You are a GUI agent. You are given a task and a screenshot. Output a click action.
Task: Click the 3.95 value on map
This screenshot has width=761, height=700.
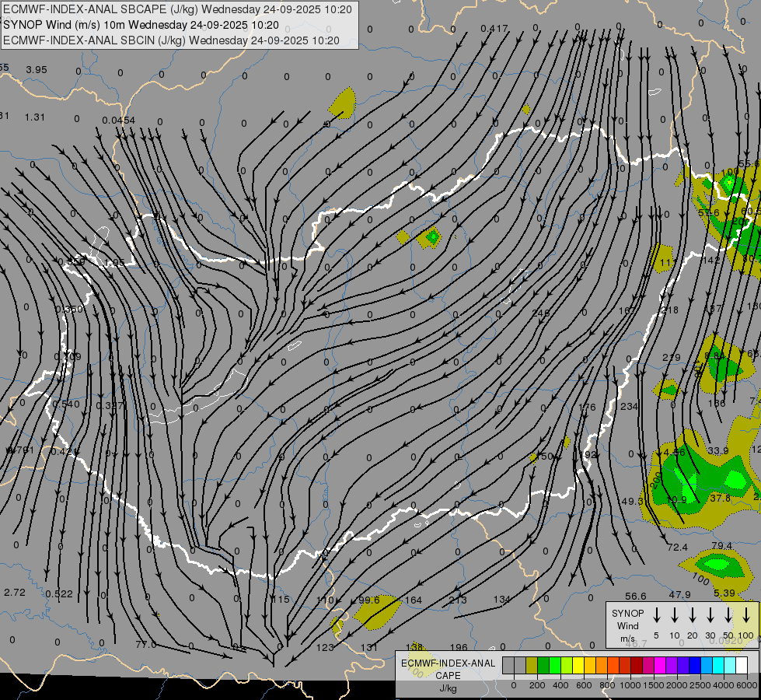click(x=37, y=69)
